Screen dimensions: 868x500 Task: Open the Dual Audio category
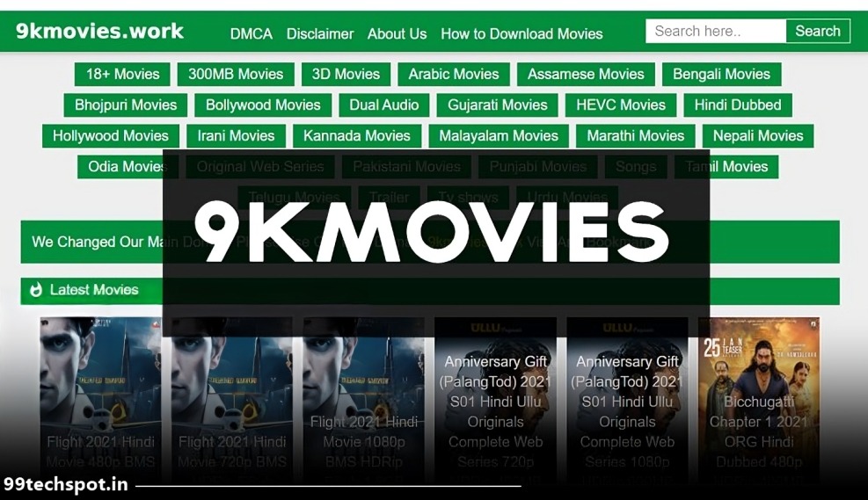[x=383, y=105]
